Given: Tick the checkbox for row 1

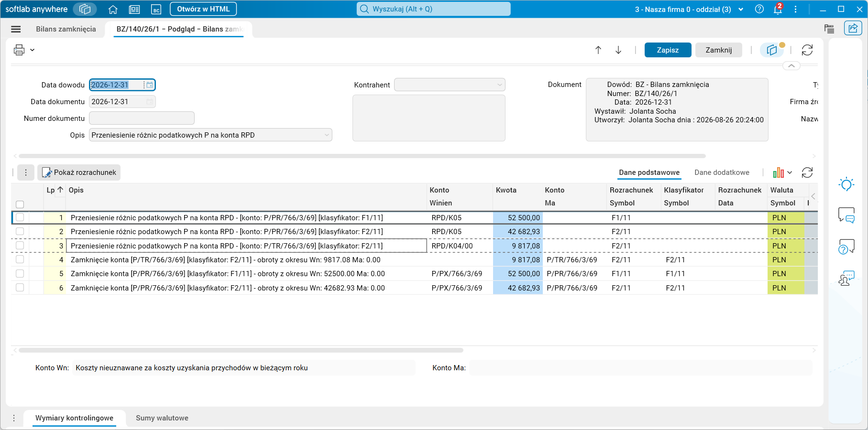Looking at the screenshot, I should (20, 217).
